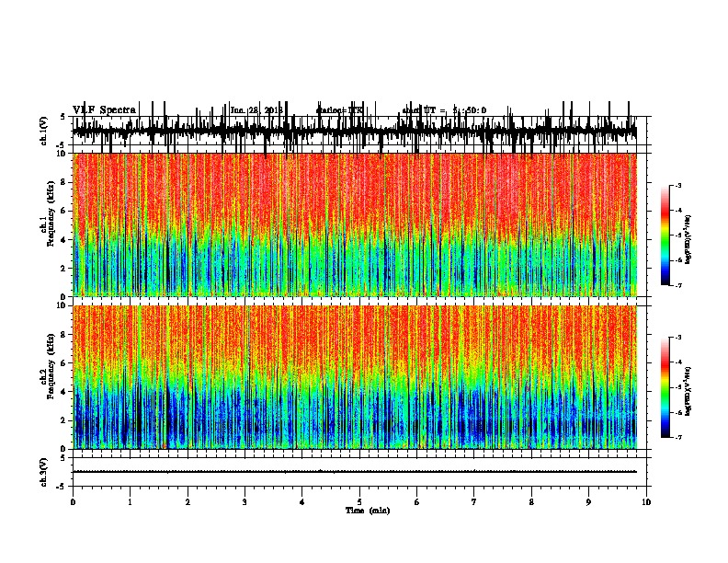Click the '-3' value on ch.1 colorbar
This screenshot has height=563, width=728.
[678, 186]
